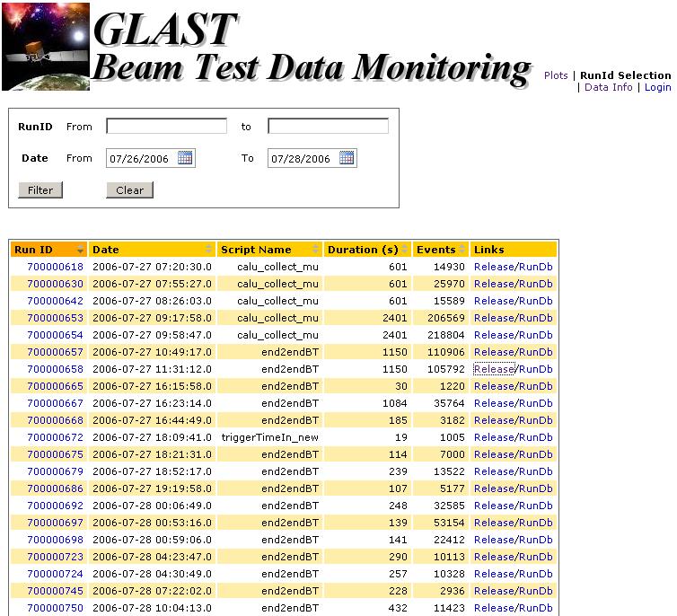Sort table by Run ID arrows
The image size is (677, 616).
[x=80, y=249]
